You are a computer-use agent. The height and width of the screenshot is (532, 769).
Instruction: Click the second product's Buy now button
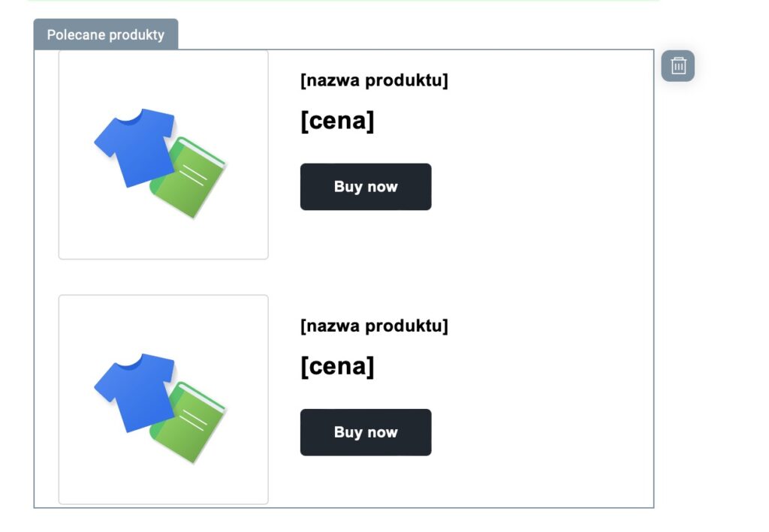[366, 432]
